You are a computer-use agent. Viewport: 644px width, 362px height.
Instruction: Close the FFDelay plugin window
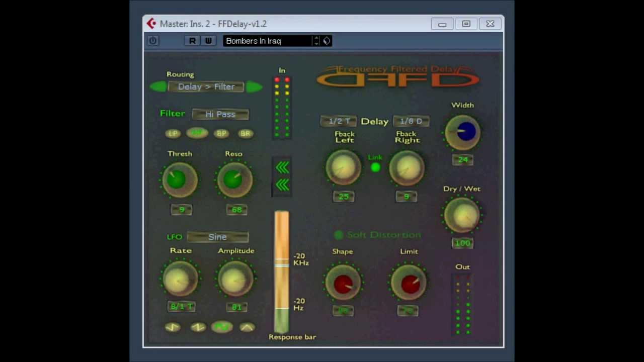click(491, 24)
